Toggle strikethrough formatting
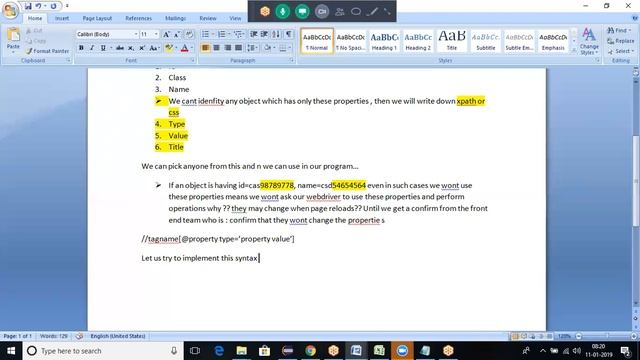 point(120,48)
